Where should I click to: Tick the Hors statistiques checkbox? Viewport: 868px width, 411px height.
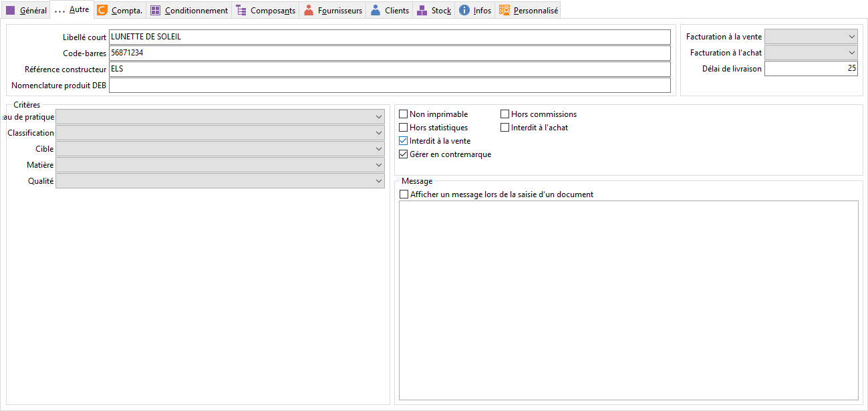pyautogui.click(x=403, y=128)
